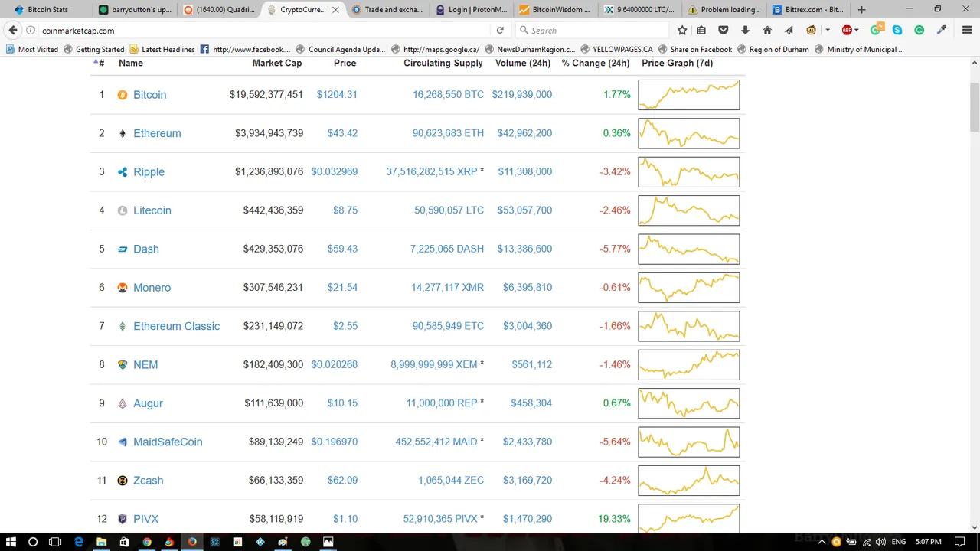Click the volume icon in system tray
Image resolution: width=980 pixels, height=551 pixels.
[x=880, y=542]
